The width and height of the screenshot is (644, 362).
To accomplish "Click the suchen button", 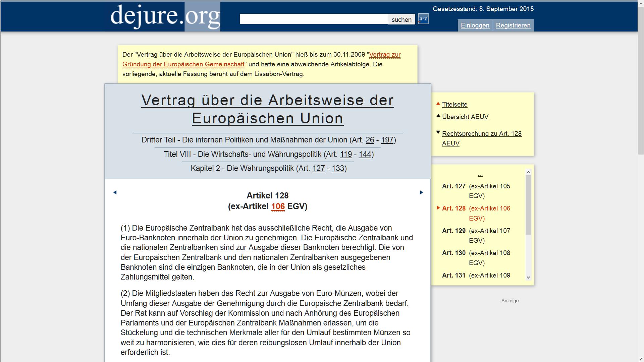I will 401,19.
